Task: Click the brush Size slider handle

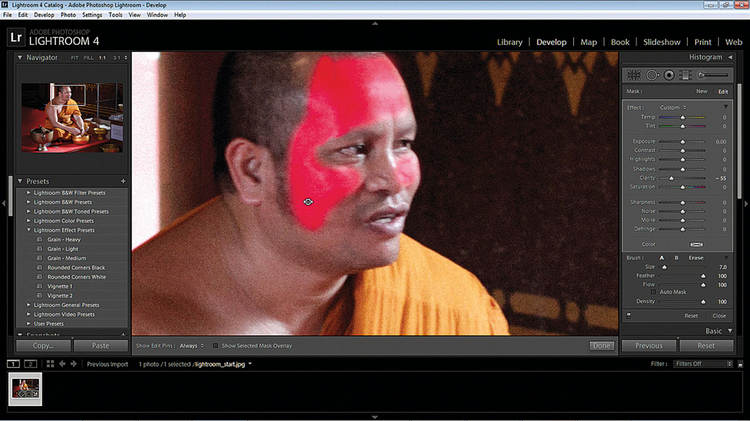Action: (x=664, y=267)
